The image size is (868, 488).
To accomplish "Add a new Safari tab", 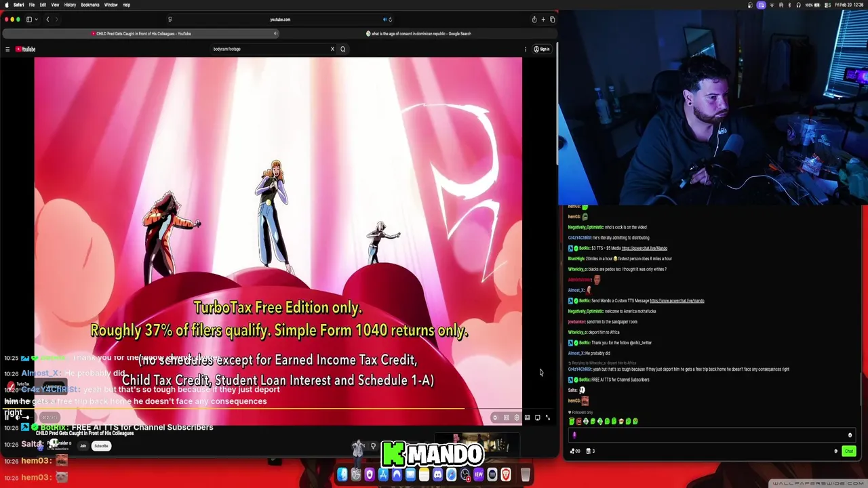I will click(543, 20).
